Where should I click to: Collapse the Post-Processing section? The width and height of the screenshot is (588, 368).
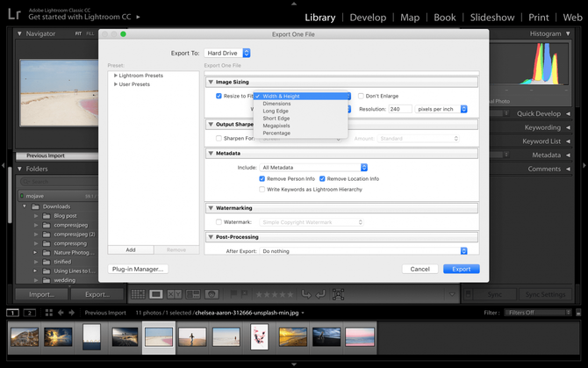click(211, 237)
